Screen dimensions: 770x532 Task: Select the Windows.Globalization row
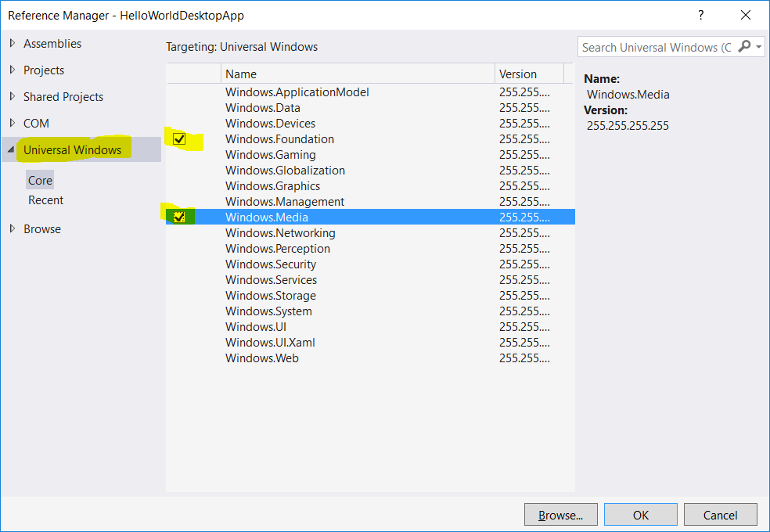(x=370, y=171)
